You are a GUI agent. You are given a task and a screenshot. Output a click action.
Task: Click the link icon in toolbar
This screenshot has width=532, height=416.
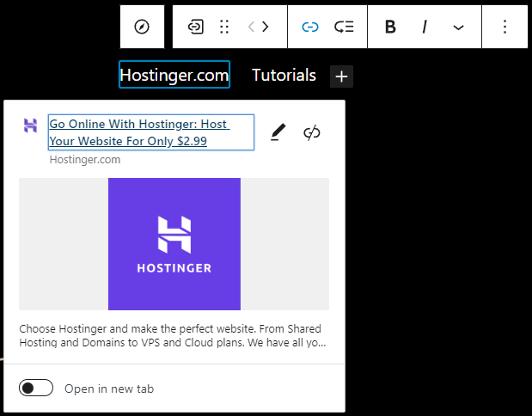[310, 27]
